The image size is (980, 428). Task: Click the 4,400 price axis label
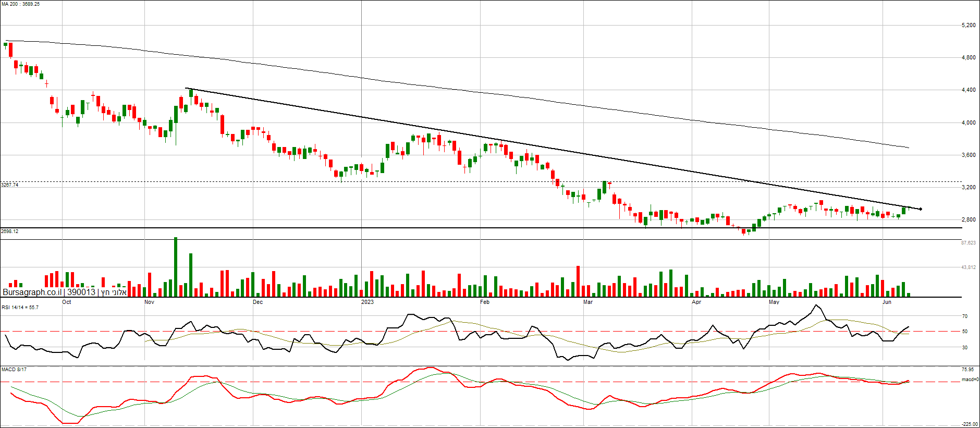pyautogui.click(x=969, y=90)
